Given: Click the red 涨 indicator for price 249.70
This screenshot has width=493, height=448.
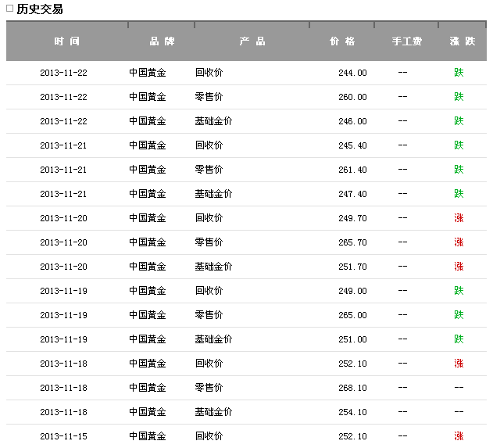Looking at the screenshot, I should 459,218.
